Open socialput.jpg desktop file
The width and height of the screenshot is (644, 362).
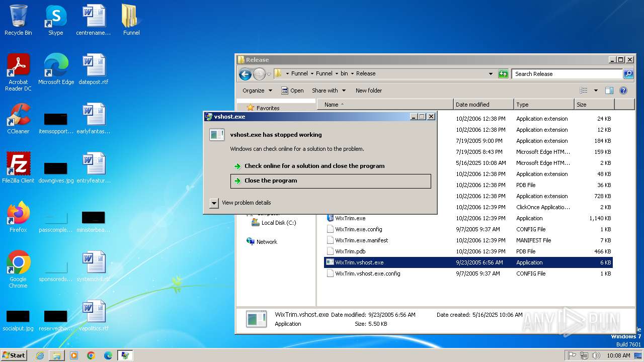18,321
